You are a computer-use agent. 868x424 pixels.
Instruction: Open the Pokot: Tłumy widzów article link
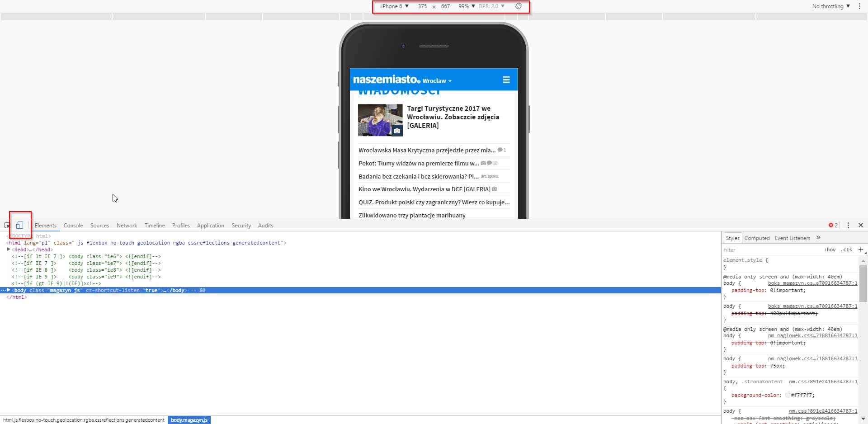pos(419,163)
